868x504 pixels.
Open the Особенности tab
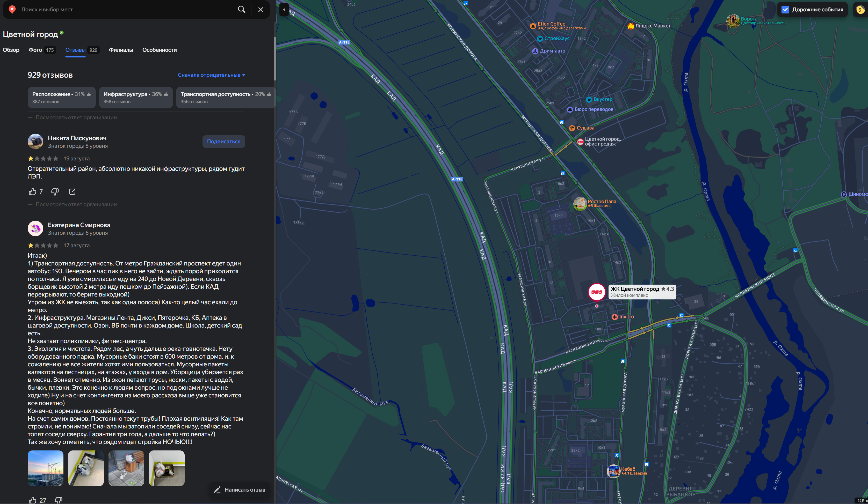160,50
